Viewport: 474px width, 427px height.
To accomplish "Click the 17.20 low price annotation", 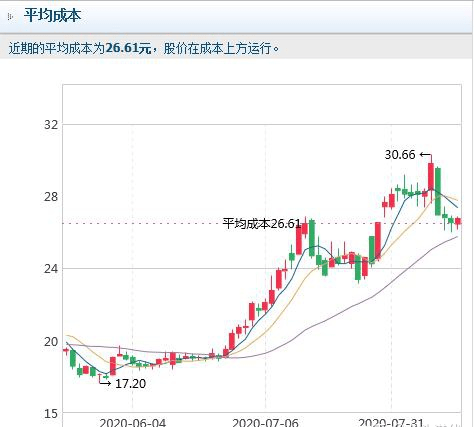I will (x=130, y=384).
